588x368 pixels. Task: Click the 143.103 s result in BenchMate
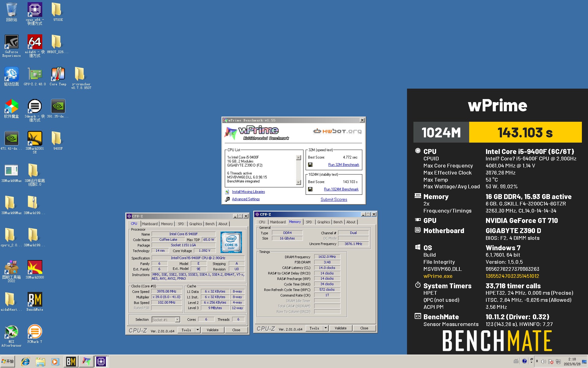coord(525,132)
